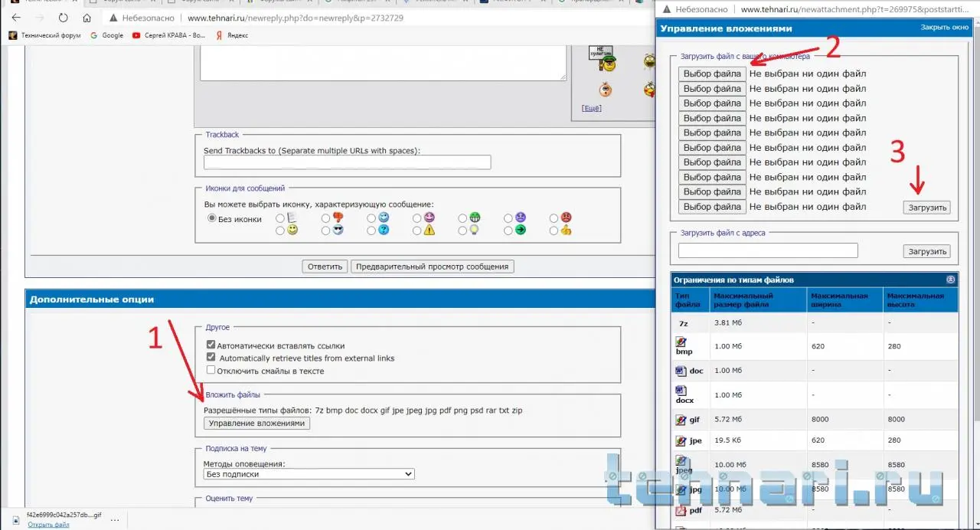
Task: Click the 7z file type row label
Action: [684, 323]
